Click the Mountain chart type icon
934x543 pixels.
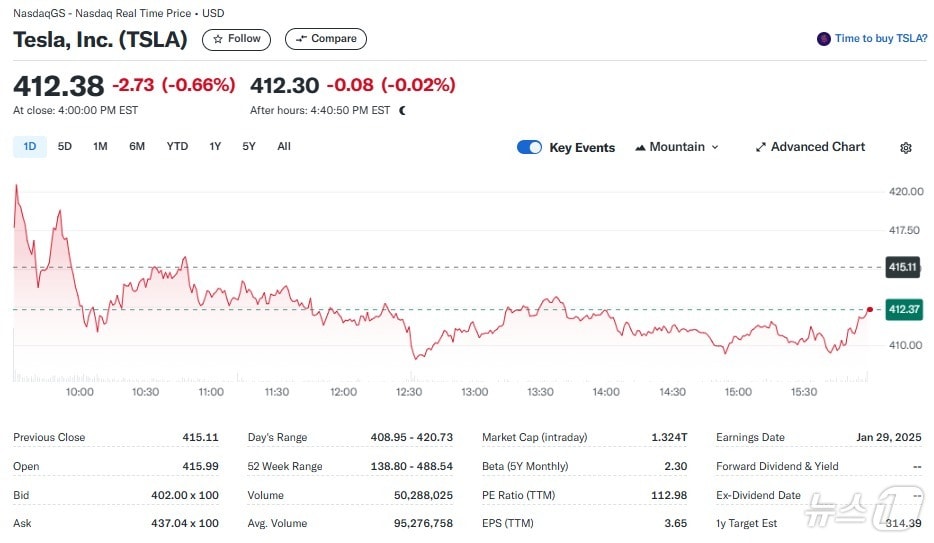tap(640, 147)
